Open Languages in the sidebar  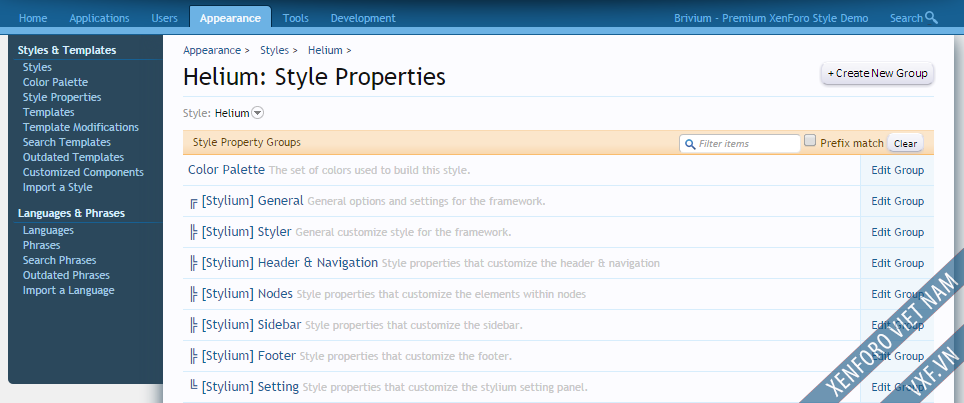(49, 230)
